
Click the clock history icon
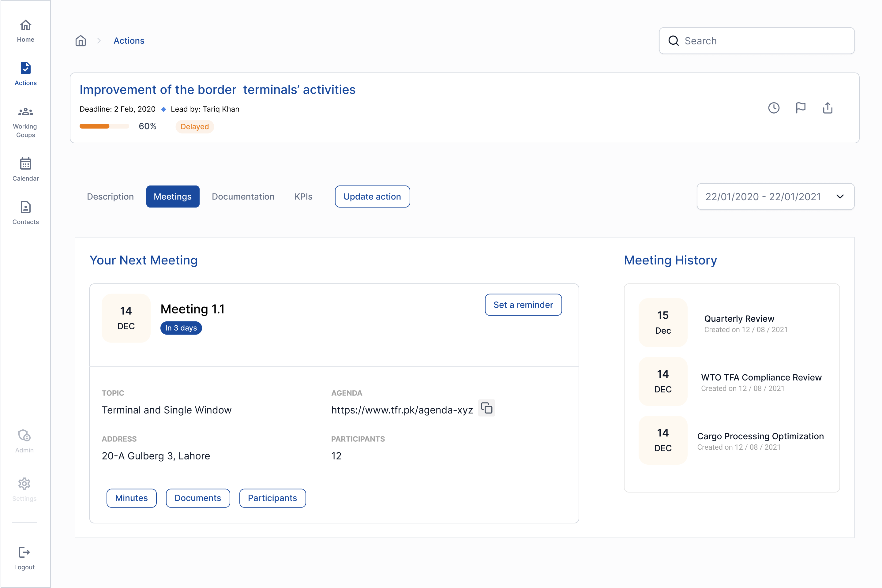pyautogui.click(x=774, y=108)
